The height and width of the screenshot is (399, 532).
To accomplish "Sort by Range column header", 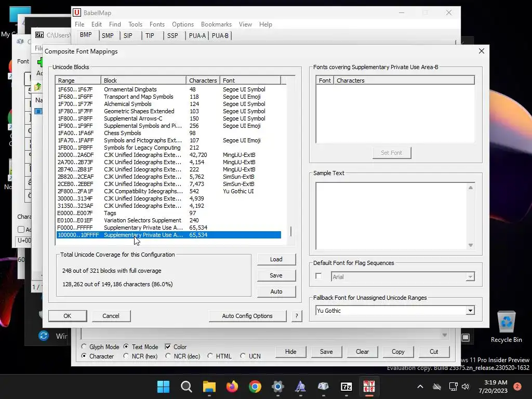I will [78, 81].
